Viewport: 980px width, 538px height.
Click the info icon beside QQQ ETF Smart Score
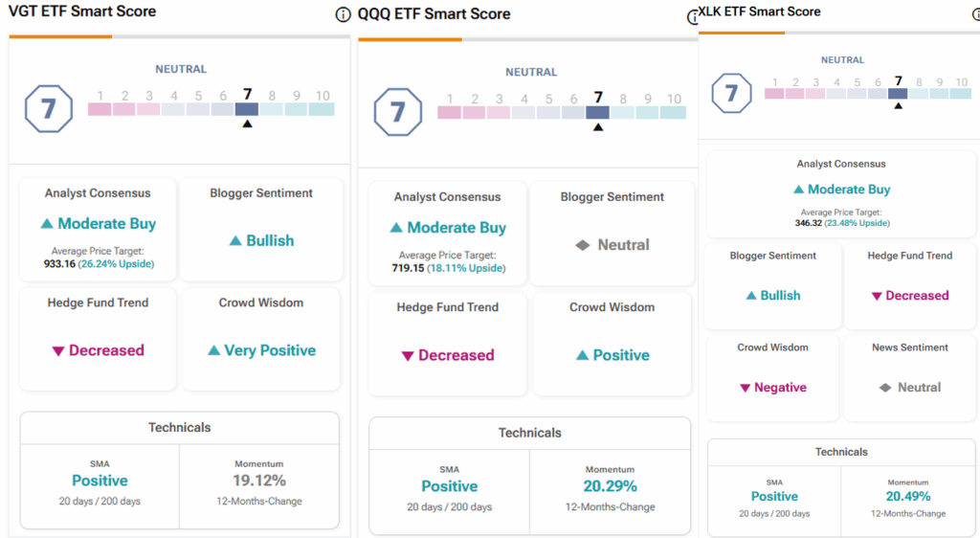(695, 17)
